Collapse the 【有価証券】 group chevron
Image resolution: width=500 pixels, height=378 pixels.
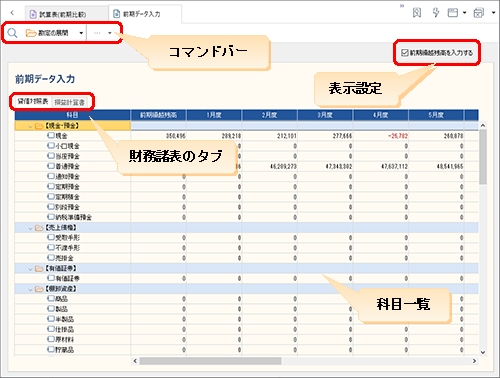[x=30, y=269]
